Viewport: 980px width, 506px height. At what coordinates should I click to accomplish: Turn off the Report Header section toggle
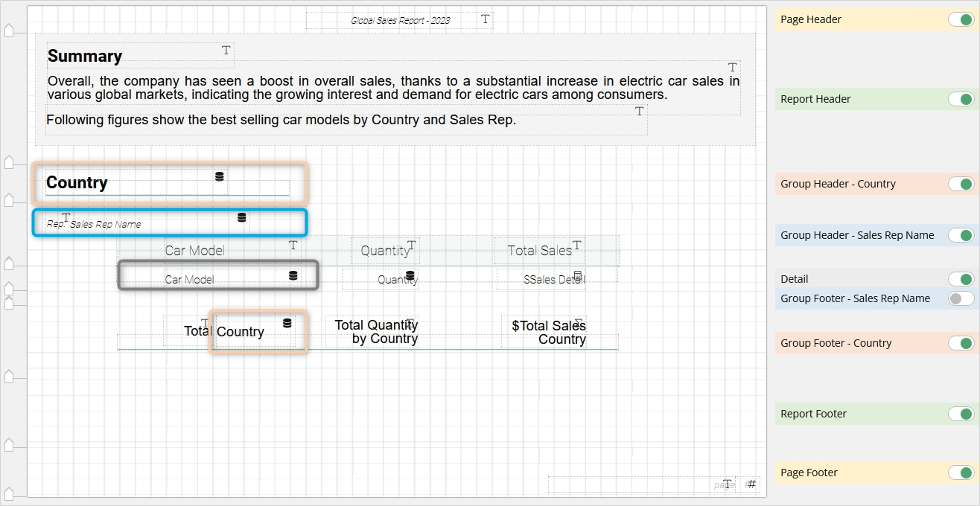tap(961, 99)
